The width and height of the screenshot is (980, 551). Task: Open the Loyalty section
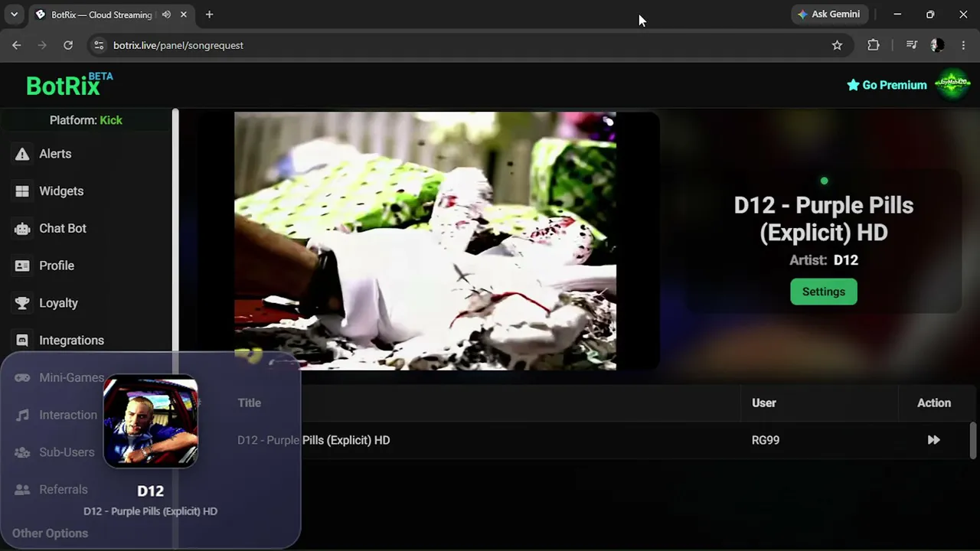58,303
